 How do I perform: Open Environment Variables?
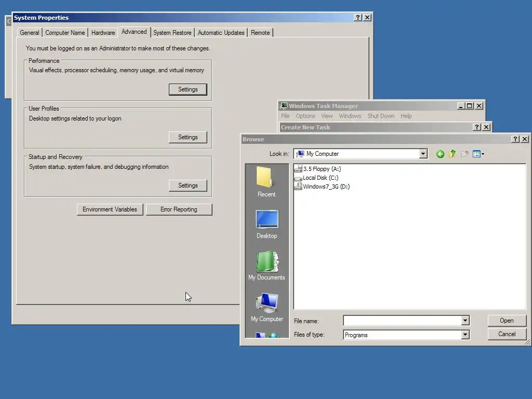(110, 209)
